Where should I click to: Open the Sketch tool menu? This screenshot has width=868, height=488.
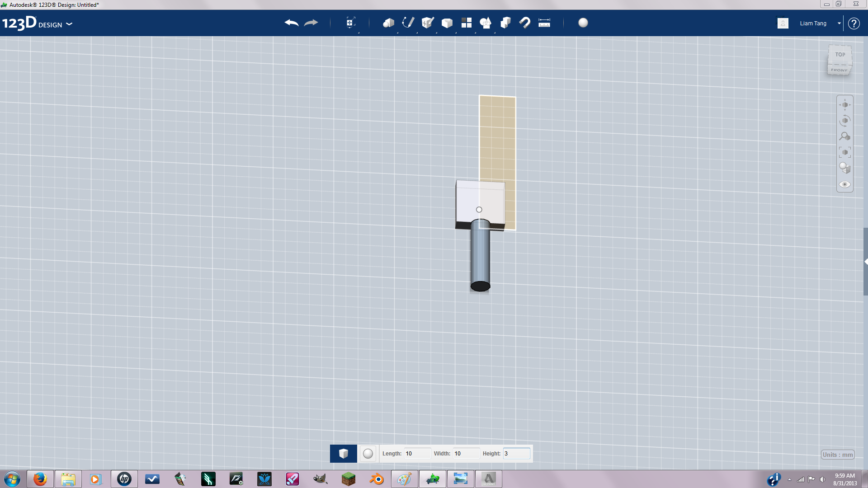408,23
